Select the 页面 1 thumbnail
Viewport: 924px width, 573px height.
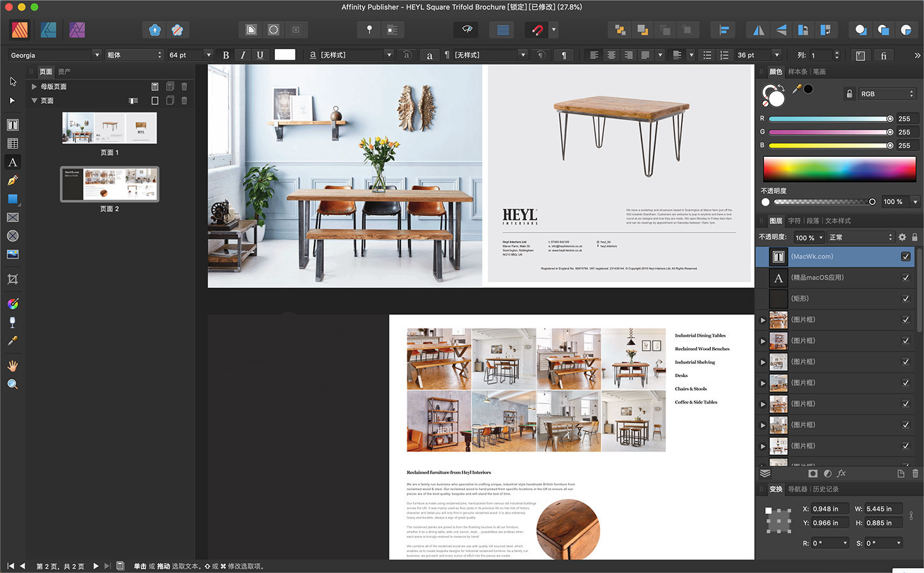[x=109, y=128]
